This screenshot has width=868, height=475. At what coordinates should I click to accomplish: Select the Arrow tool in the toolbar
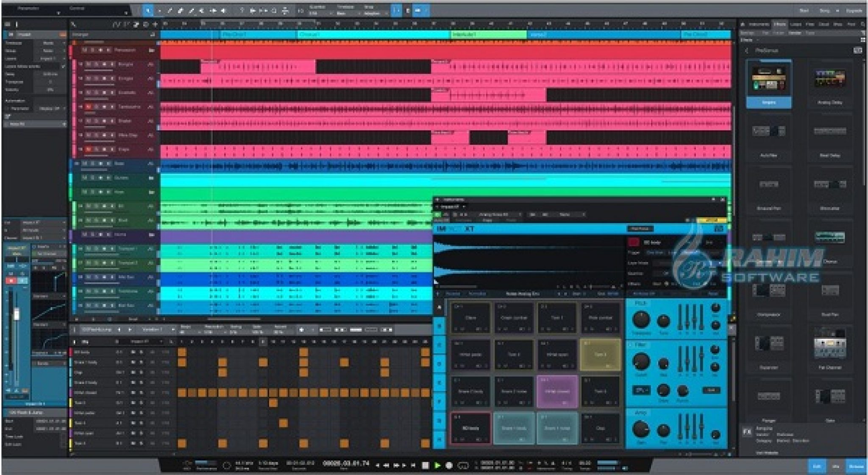[x=148, y=9]
